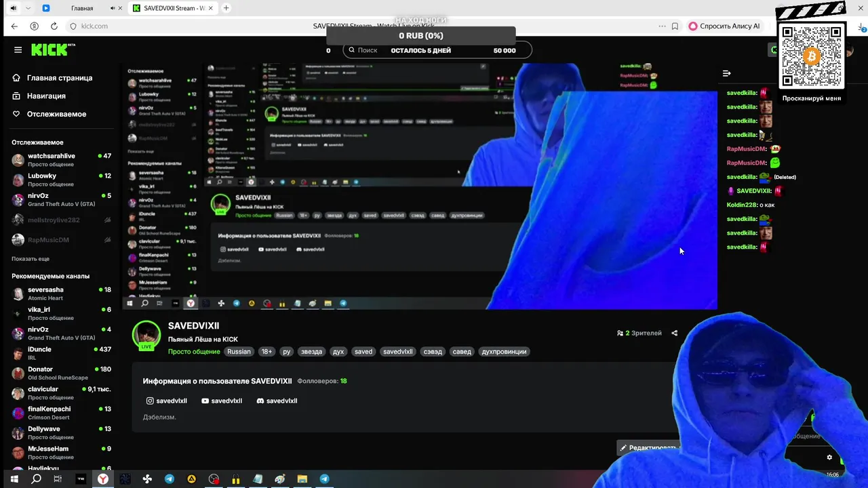868x488 pixels.
Task: Open Lubowky followed channel
Action: point(61,180)
